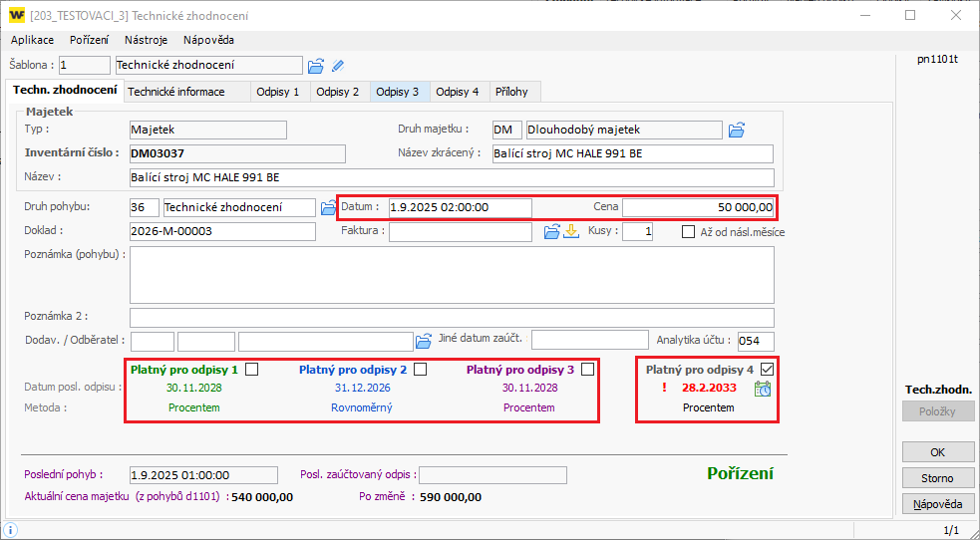Uncheck the Platný pro odpisy 4 checkbox

(x=766, y=370)
